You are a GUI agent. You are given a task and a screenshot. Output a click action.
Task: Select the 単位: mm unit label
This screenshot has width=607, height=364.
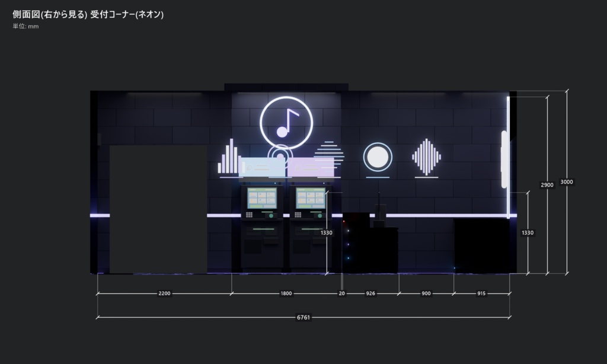tap(25, 26)
